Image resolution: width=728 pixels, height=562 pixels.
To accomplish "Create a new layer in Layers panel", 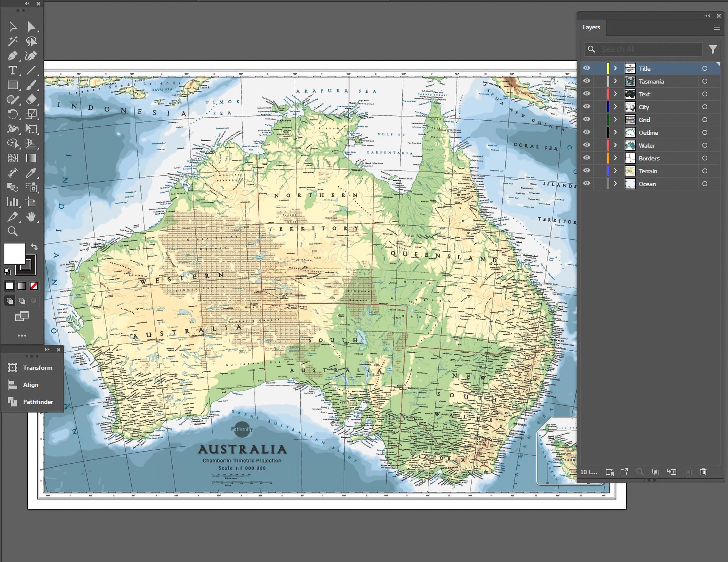I will (x=688, y=472).
